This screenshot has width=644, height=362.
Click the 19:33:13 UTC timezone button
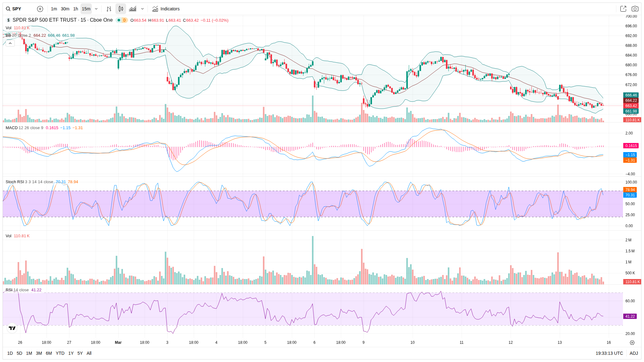(x=609, y=353)
